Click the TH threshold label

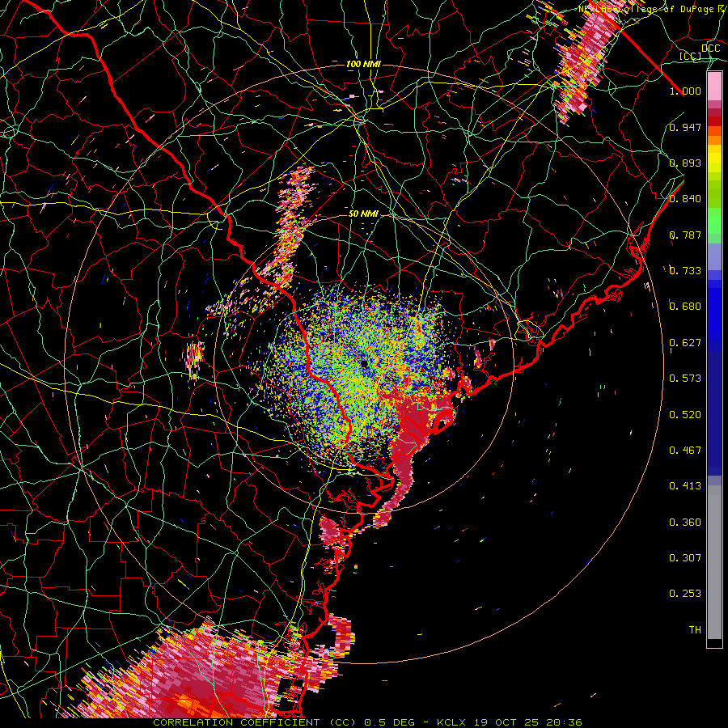[x=695, y=629]
